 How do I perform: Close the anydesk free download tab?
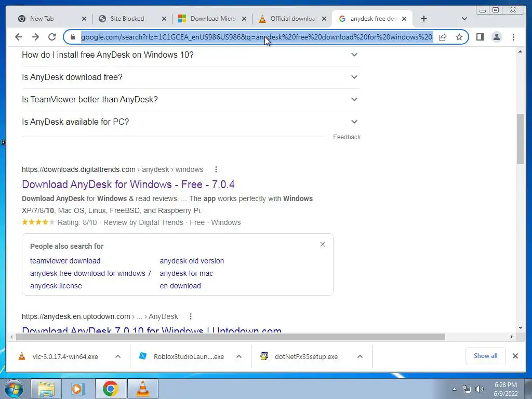[404, 19]
